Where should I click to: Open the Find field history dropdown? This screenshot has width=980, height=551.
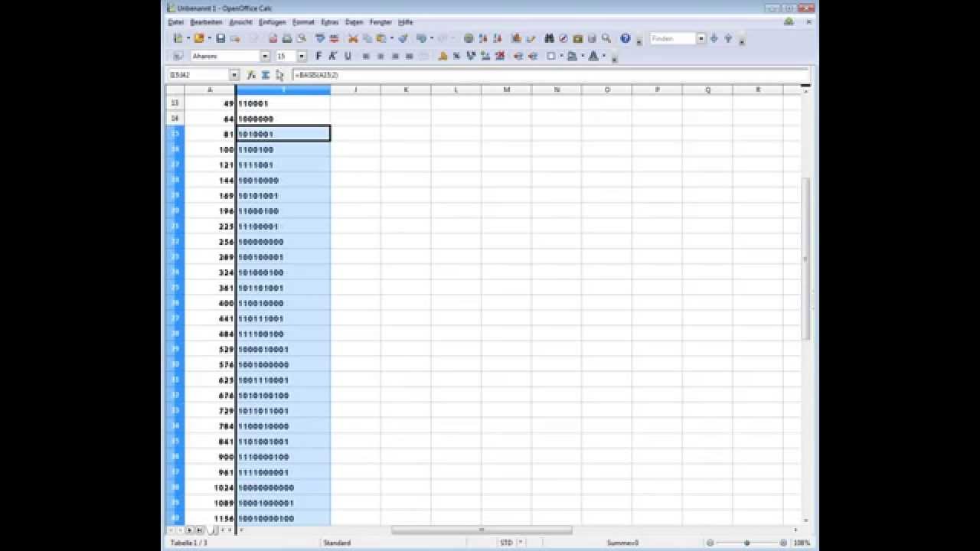pos(701,38)
